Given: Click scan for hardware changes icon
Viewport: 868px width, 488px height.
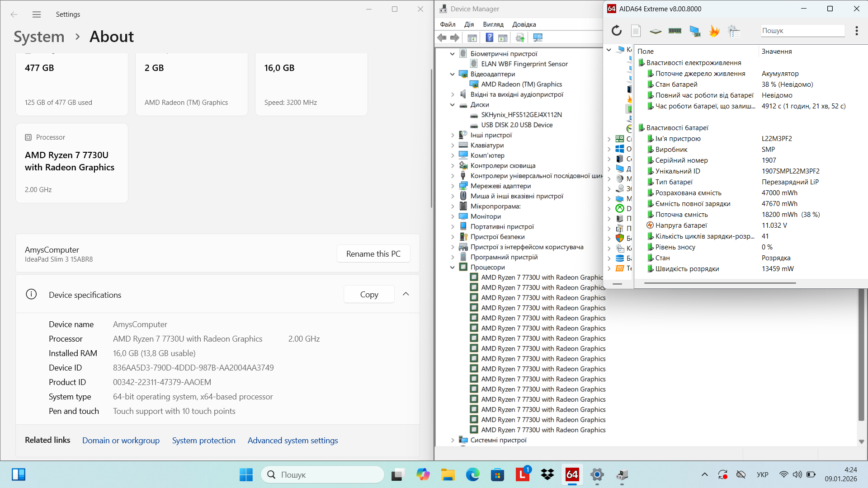Looking at the screenshot, I should [x=538, y=38].
